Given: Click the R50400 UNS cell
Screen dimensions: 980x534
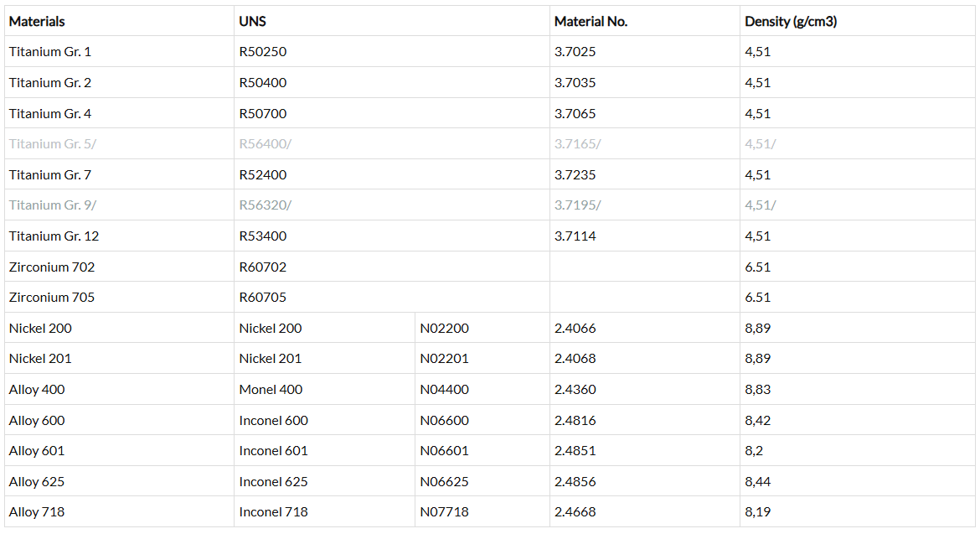Looking at the screenshot, I should click(x=263, y=83).
